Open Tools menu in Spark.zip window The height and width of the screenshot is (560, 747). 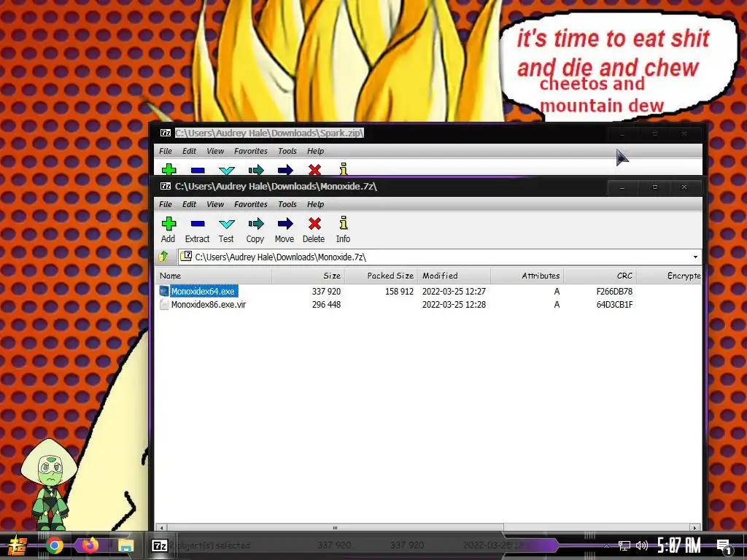287,151
